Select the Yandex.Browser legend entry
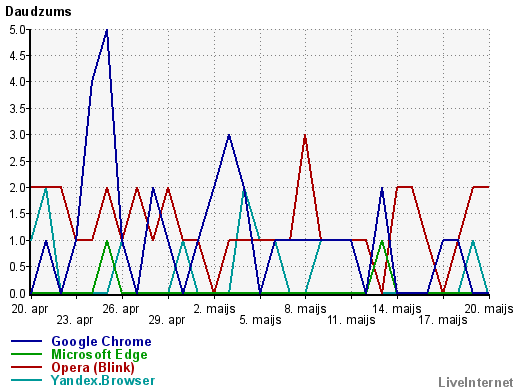Viewport: 520px width, 392px height. pos(103,380)
